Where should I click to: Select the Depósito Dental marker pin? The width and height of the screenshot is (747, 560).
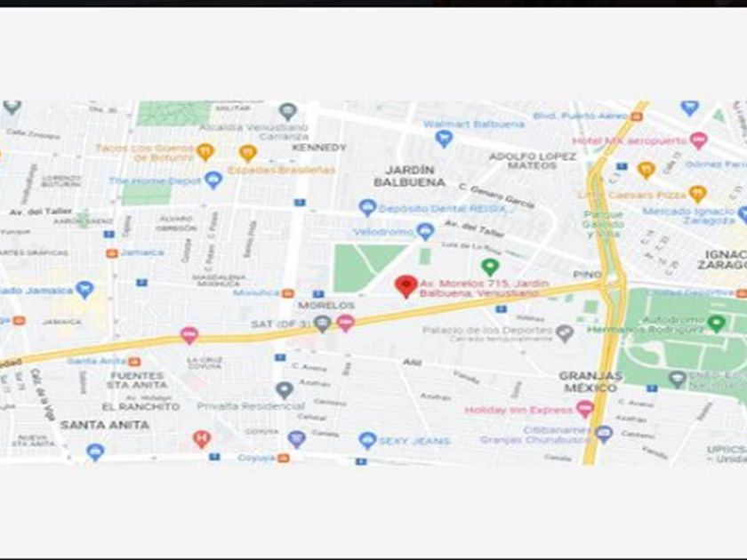point(367,208)
